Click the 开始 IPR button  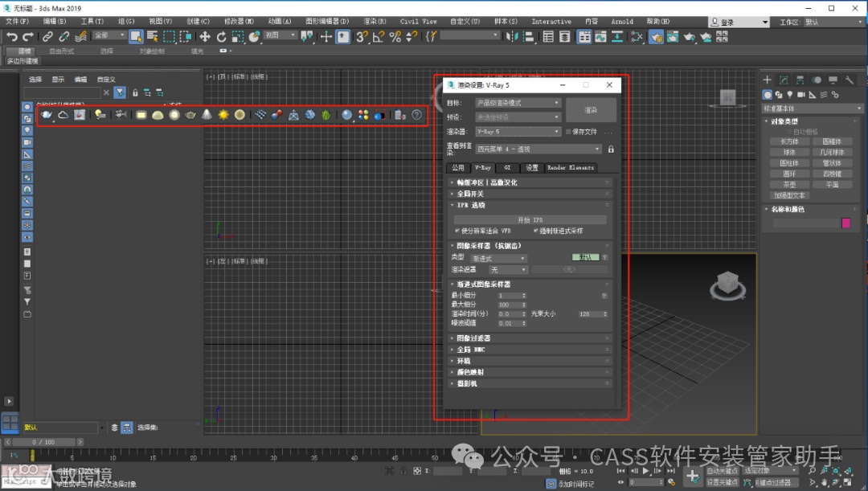tap(530, 219)
